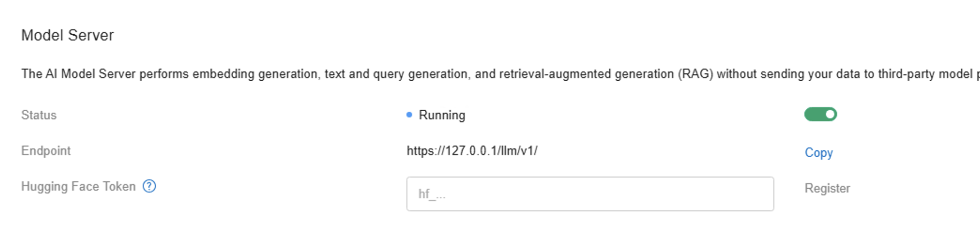The height and width of the screenshot is (246, 980).
Task: Click the word RAG in the description
Action: (x=695, y=74)
